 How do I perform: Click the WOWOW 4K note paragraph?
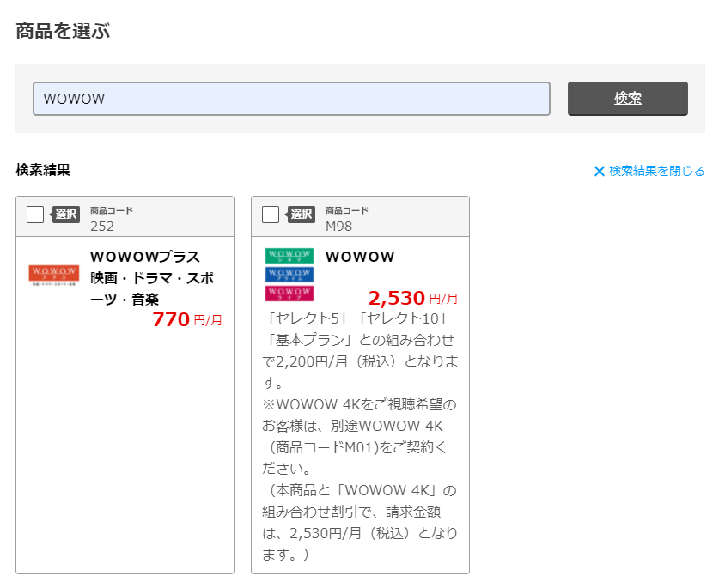point(359,437)
